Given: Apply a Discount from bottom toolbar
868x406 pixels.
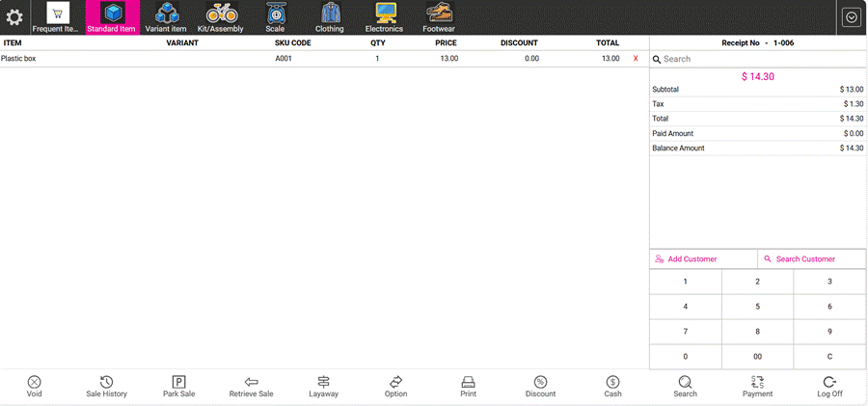Looking at the screenshot, I should click(541, 387).
